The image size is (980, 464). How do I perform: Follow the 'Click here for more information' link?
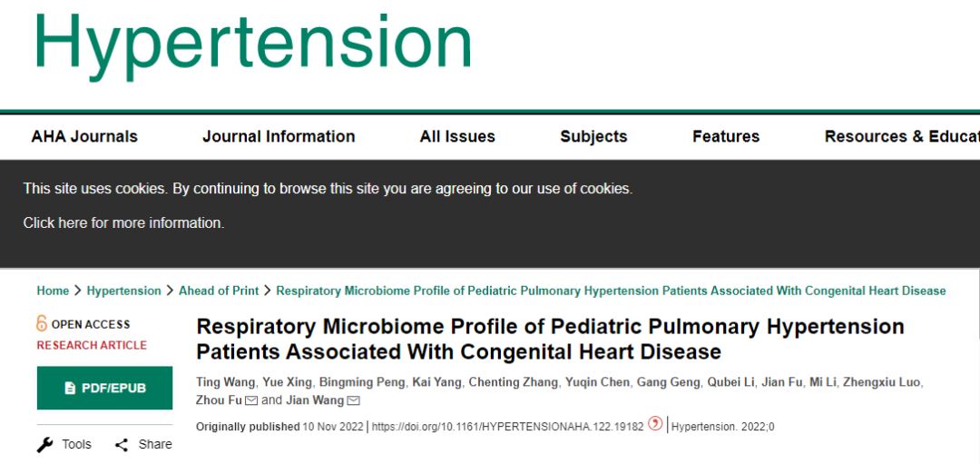pyautogui.click(x=123, y=222)
